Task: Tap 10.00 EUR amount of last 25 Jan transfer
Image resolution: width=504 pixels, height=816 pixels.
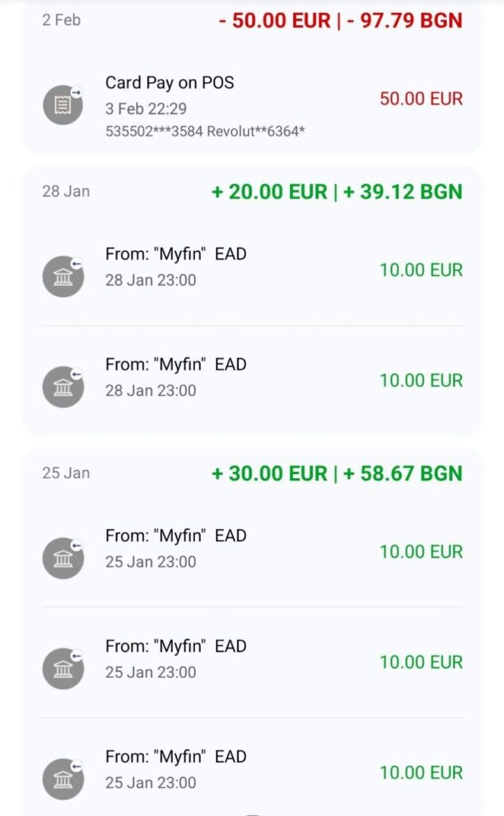Action: [x=420, y=772]
